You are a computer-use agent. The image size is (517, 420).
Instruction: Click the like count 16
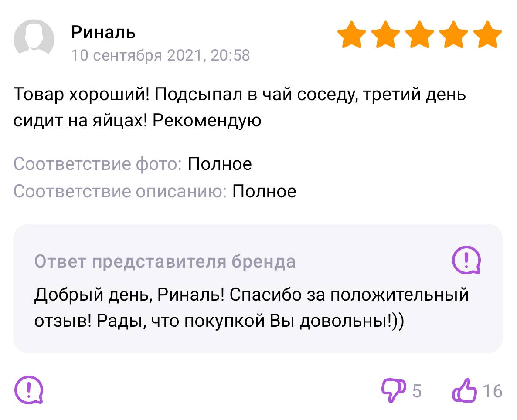pyautogui.click(x=493, y=391)
